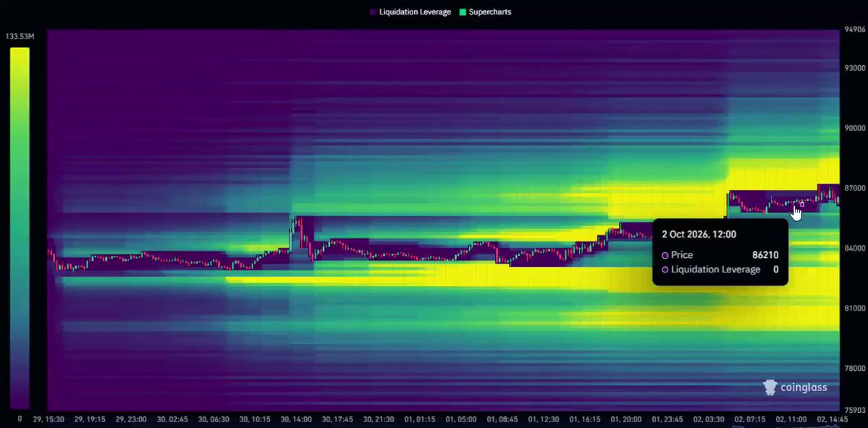The height and width of the screenshot is (428, 868).
Task: Click the 29, 15:30 time axis label
Action: tap(49, 420)
